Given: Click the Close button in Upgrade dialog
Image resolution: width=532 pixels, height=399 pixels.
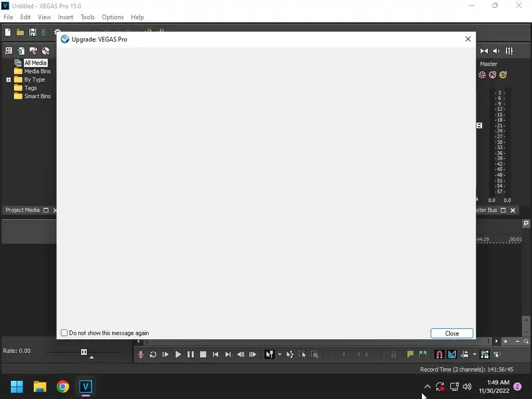Looking at the screenshot, I should pyautogui.click(x=452, y=334).
